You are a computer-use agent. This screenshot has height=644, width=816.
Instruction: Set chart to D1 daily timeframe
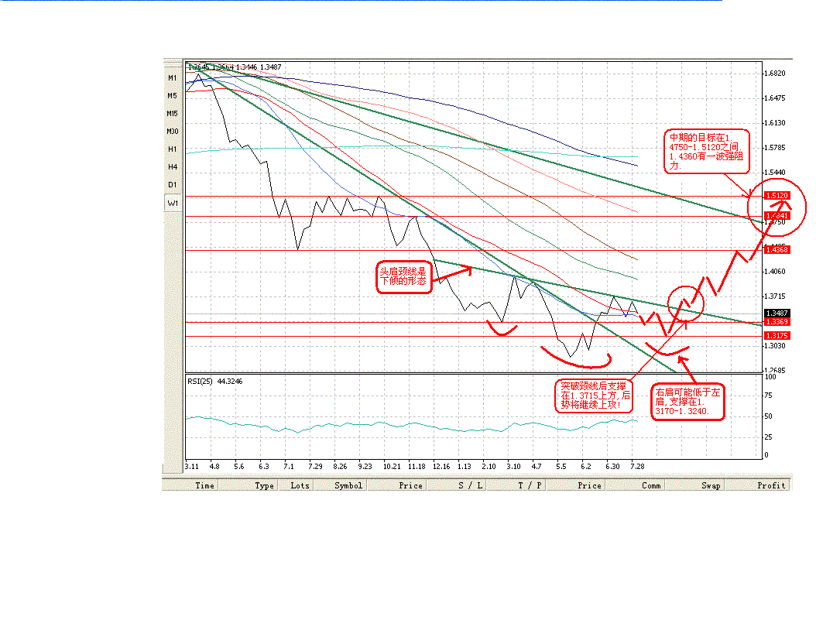172,185
